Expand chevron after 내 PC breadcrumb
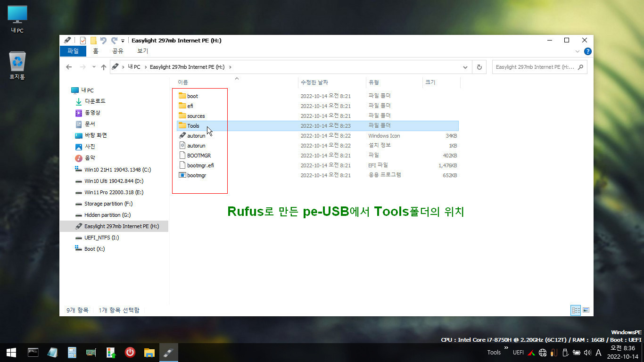Screen dimensions: 644x362 [146, 67]
